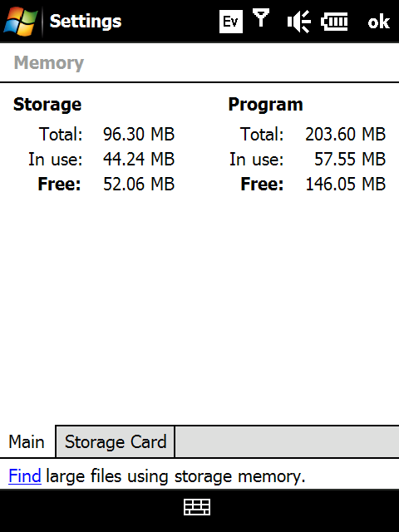Open the Windows Start menu flag icon

click(x=20, y=21)
